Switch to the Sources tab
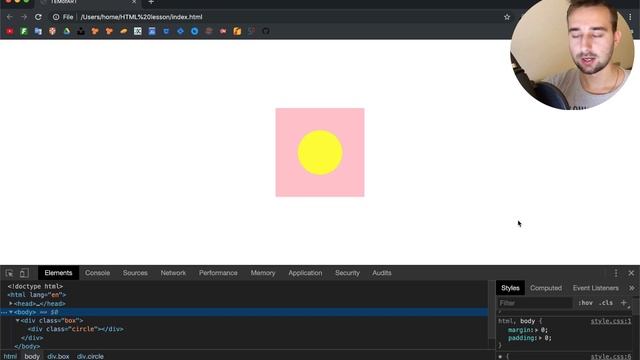640x360 pixels. [135, 273]
